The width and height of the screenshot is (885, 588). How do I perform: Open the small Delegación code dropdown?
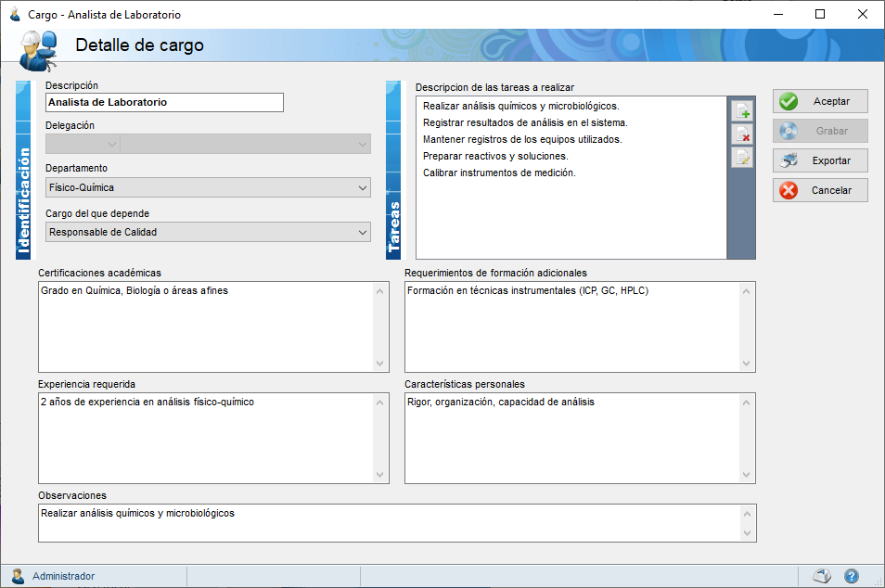click(x=83, y=144)
